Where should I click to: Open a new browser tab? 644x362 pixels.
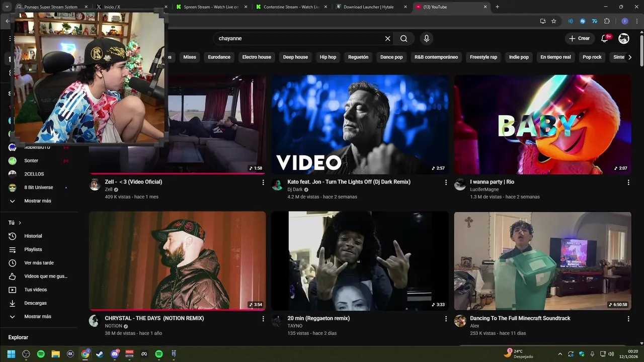[x=497, y=7]
